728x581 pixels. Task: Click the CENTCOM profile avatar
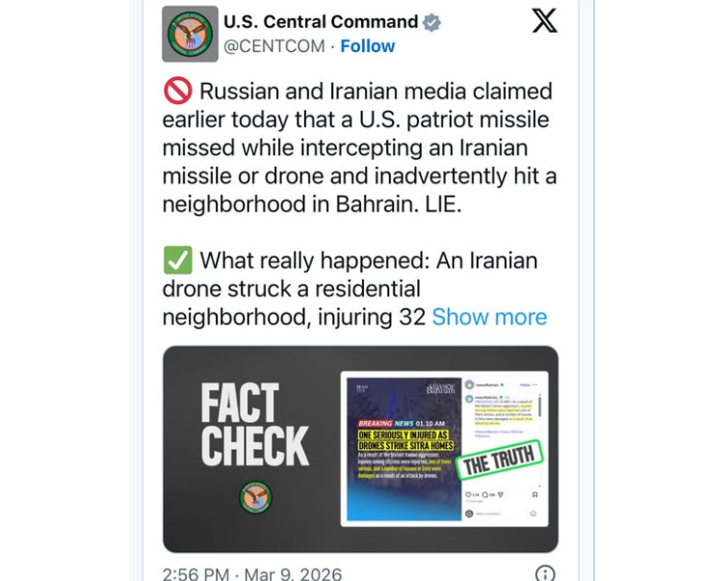[190, 34]
